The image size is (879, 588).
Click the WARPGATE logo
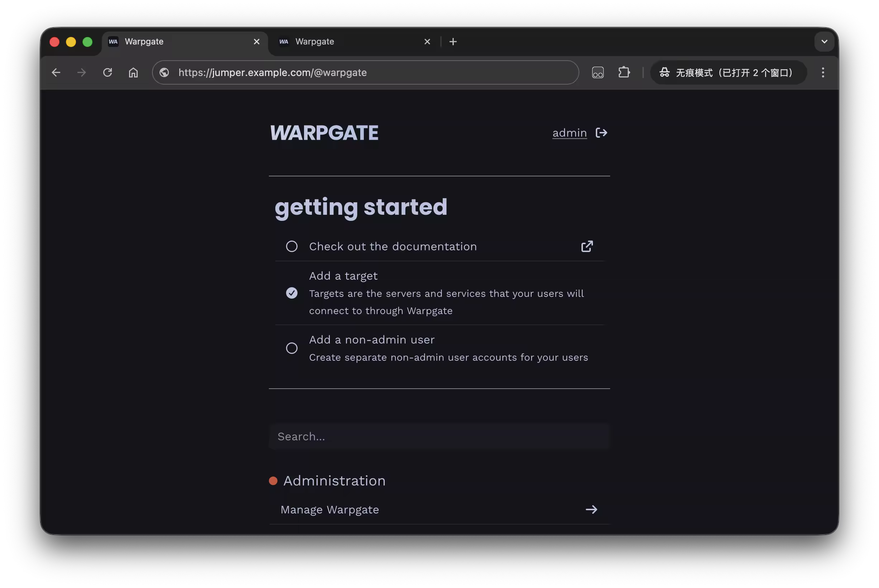pos(324,133)
